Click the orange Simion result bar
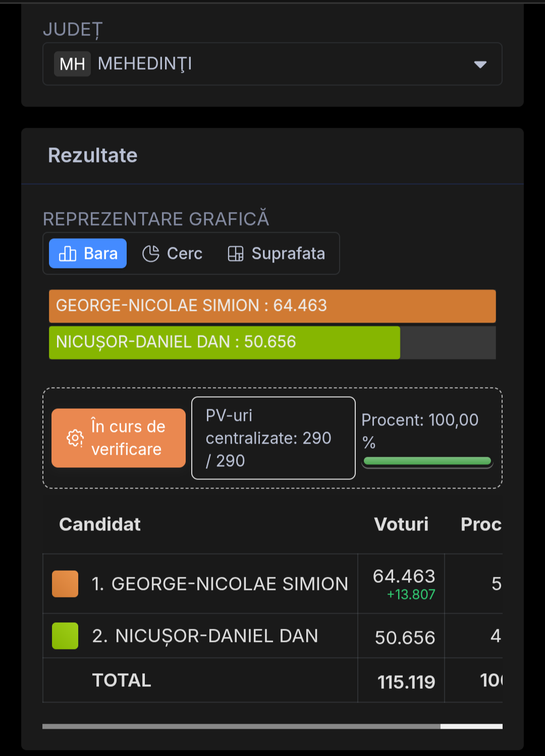Image resolution: width=545 pixels, height=756 pixels. 272,306
